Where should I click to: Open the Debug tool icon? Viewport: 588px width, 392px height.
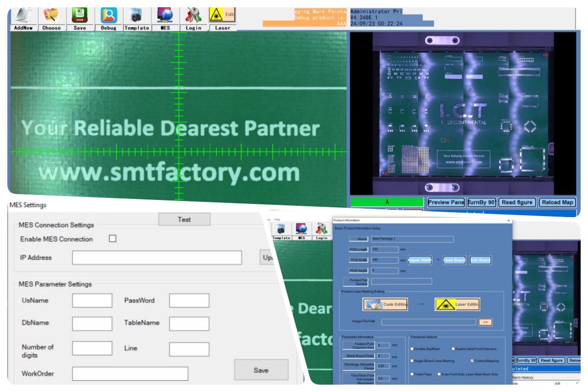point(108,18)
